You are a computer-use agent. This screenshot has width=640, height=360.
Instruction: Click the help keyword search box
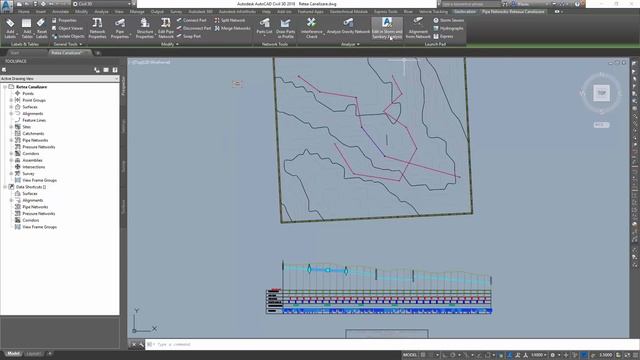click(x=471, y=4)
